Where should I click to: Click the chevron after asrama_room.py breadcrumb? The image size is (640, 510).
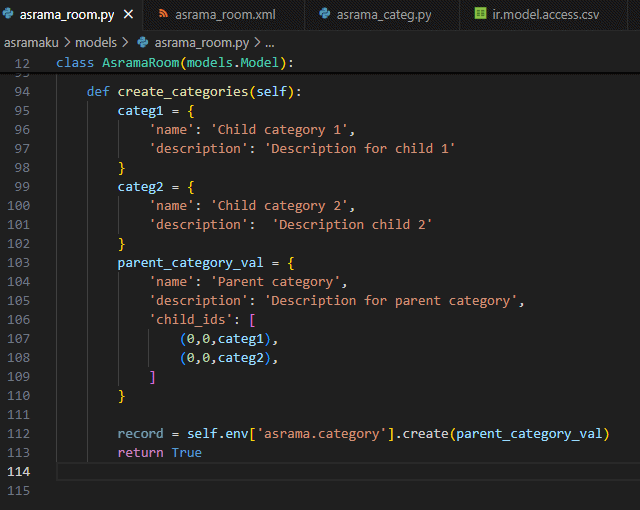click(x=257, y=42)
